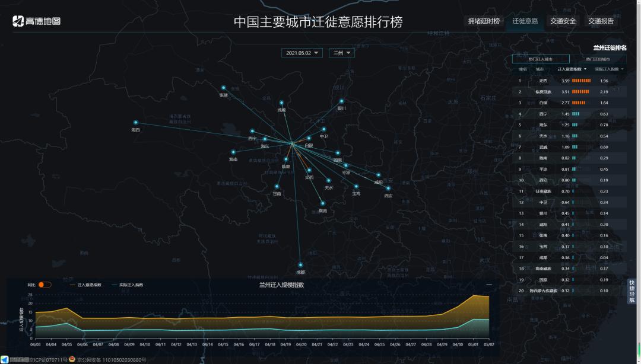Select the 成都 city marker on the map
Screen dimensions: 641x364
(300, 265)
